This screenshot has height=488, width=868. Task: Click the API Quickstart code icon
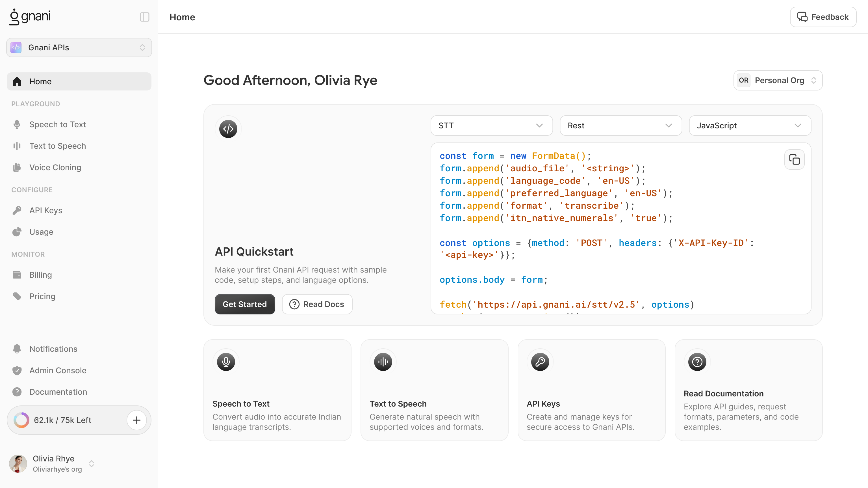tap(228, 129)
